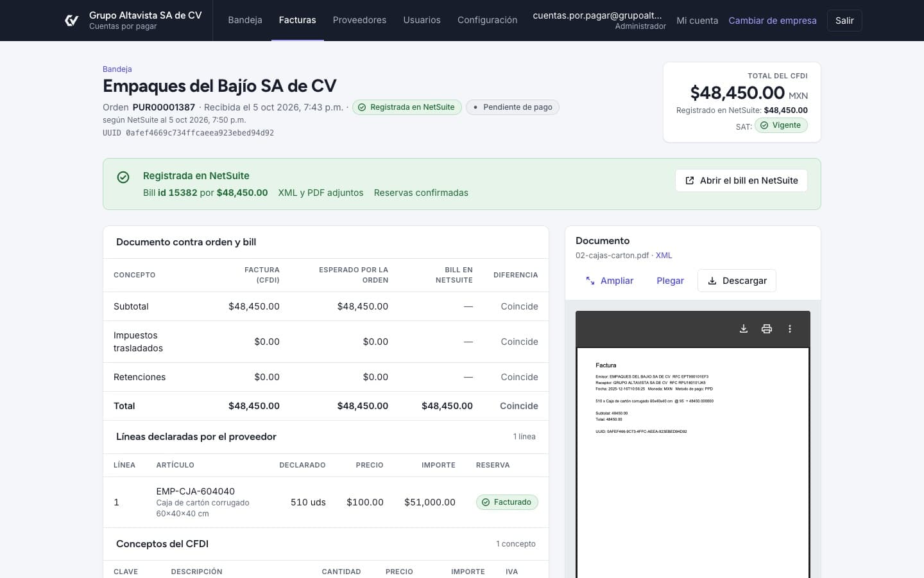This screenshot has width=924, height=578.
Task: Open the PDF viewer three-dot menu
Action: point(790,329)
